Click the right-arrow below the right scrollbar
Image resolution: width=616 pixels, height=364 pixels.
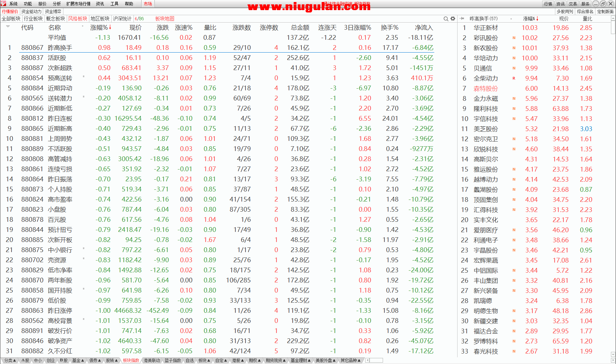pos(613,360)
